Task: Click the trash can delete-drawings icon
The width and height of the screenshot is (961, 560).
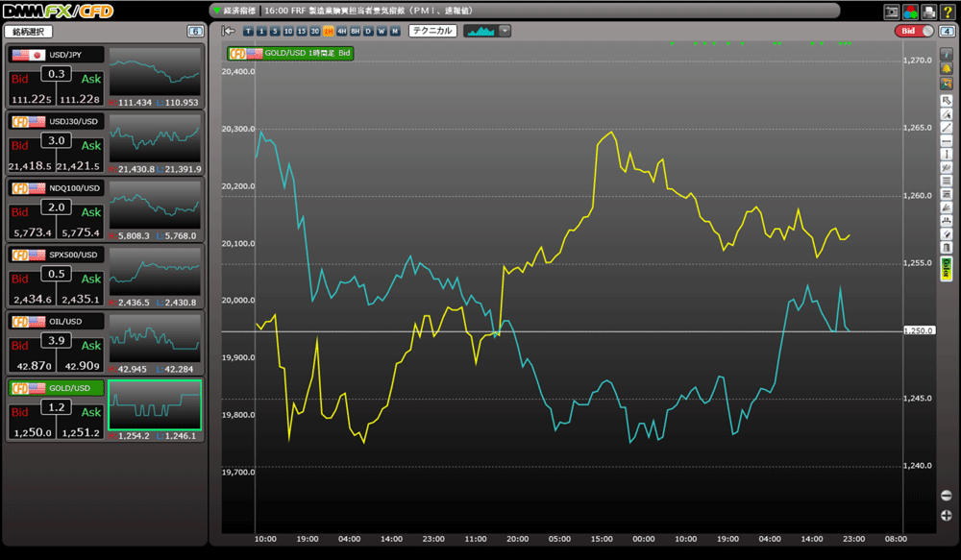Action: [x=946, y=247]
